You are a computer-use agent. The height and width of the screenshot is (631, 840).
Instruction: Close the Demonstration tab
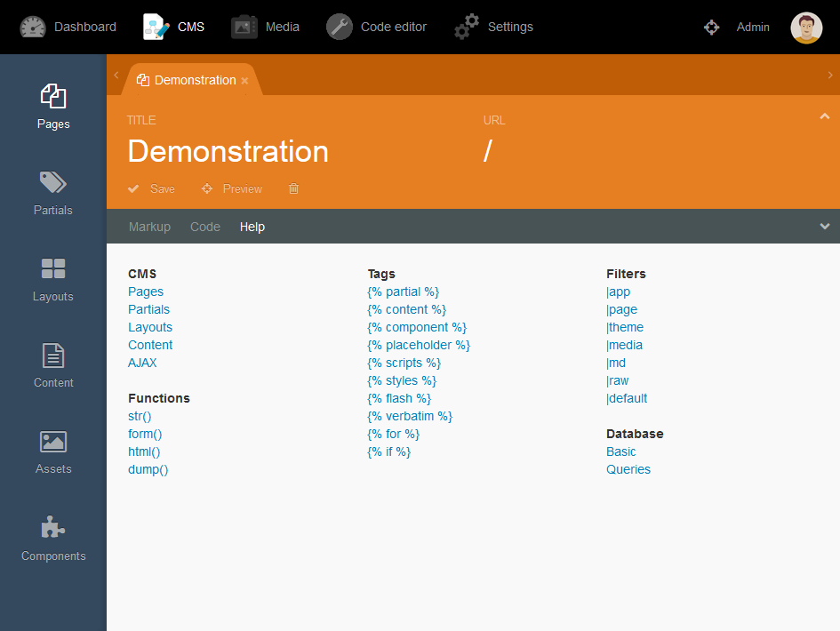(244, 81)
